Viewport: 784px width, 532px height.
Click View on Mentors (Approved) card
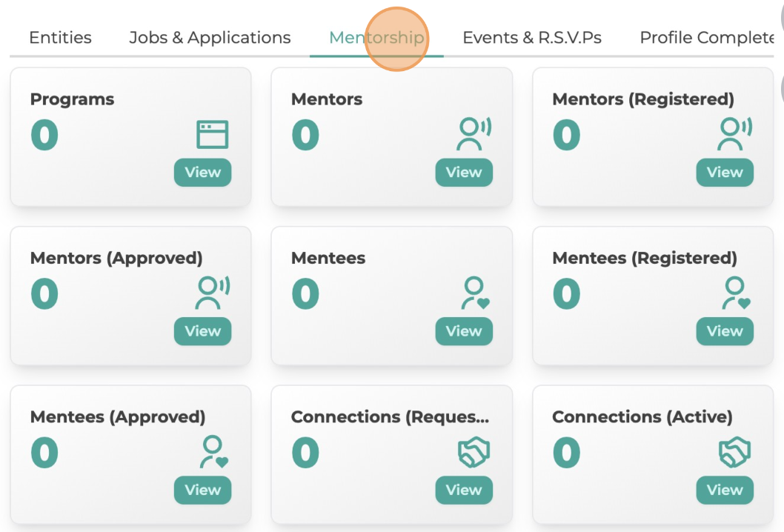pyautogui.click(x=202, y=331)
